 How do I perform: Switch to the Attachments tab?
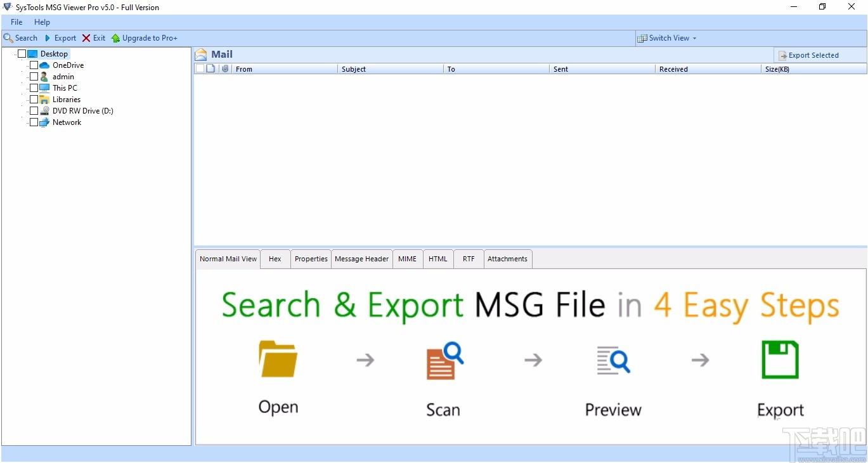[x=507, y=259]
